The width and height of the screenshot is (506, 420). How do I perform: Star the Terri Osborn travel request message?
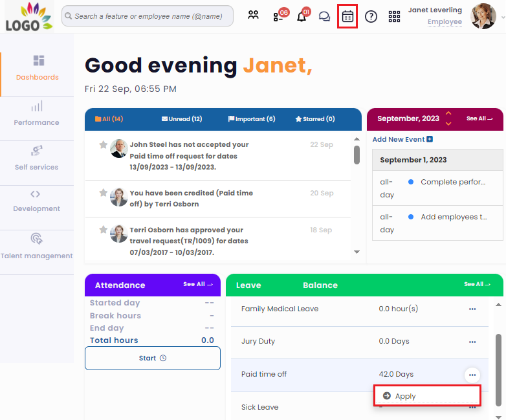103,230
